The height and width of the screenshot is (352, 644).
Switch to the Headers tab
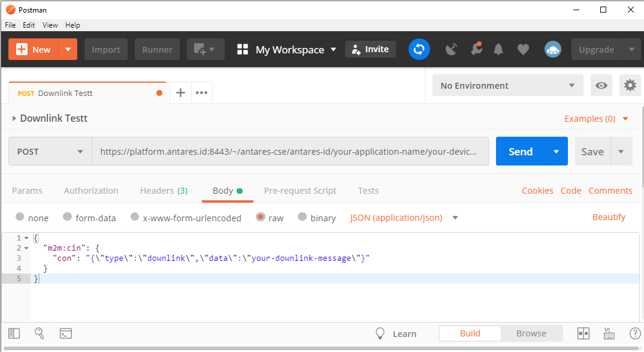(164, 191)
